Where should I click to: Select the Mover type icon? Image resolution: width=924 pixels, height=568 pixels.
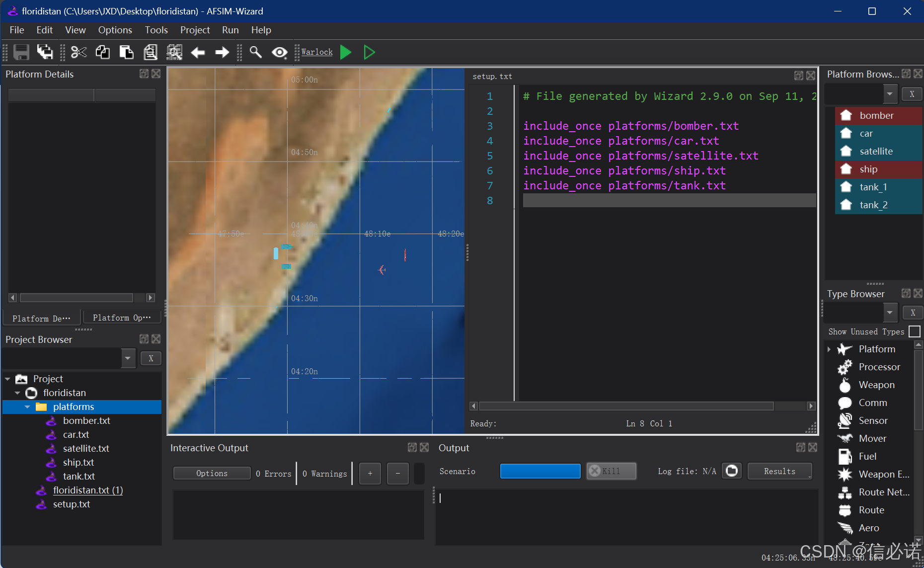pyautogui.click(x=845, y=439)
